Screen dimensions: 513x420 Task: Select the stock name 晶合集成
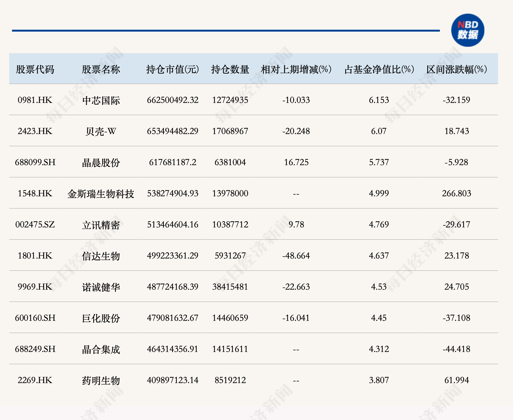point(101,349)
